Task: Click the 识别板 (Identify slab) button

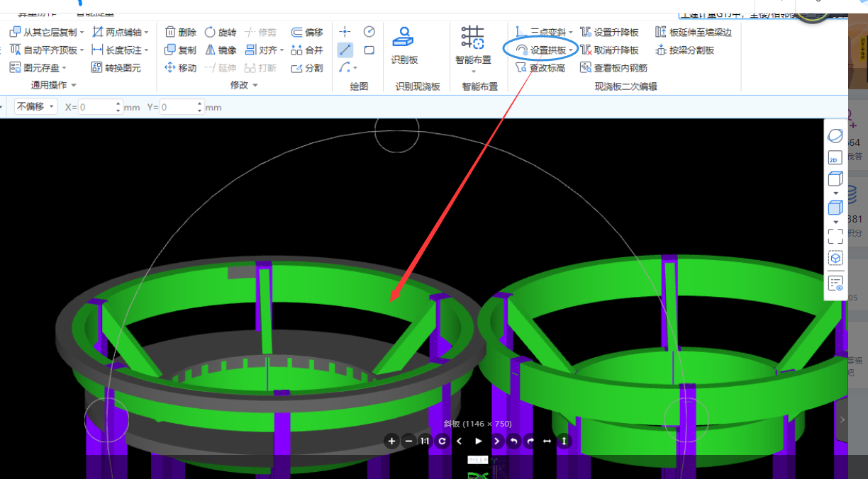Action: (x=404, y=46)
